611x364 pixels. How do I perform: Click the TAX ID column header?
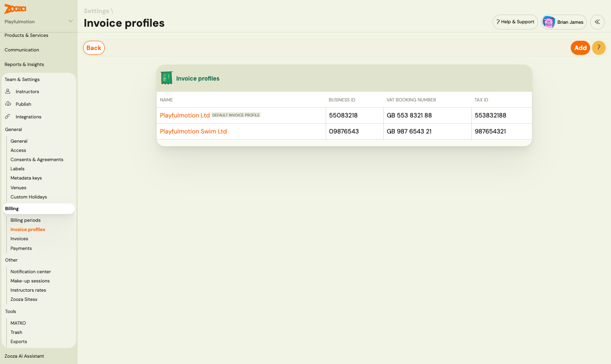[x=481, y=100]
